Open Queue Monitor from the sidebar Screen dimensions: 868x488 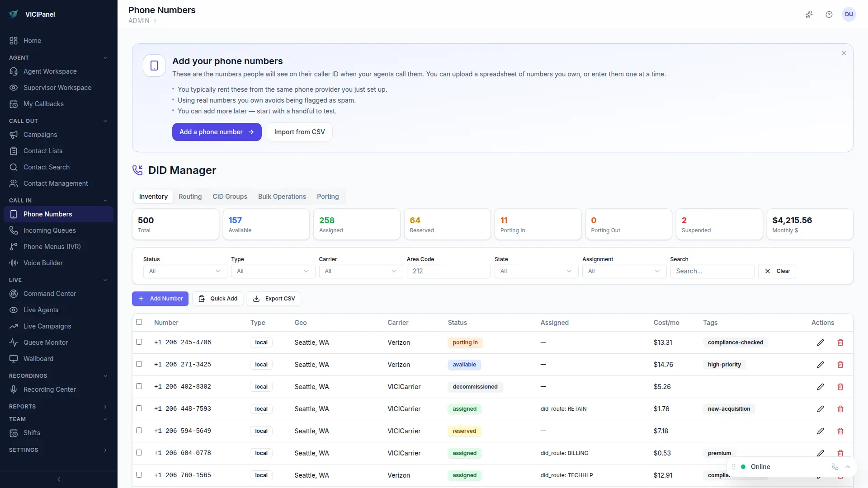tap(45, 343)
